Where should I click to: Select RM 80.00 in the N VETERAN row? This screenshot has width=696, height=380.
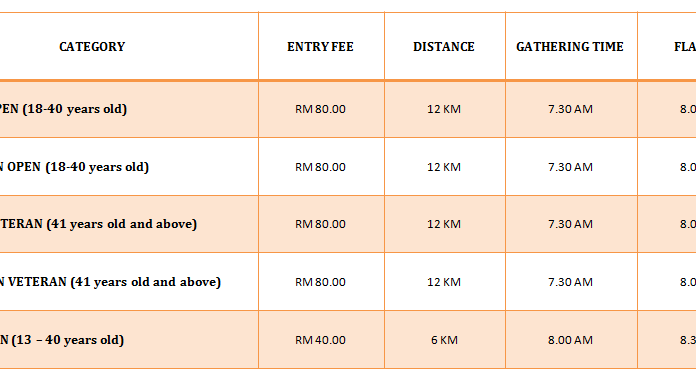pos(321,282)
